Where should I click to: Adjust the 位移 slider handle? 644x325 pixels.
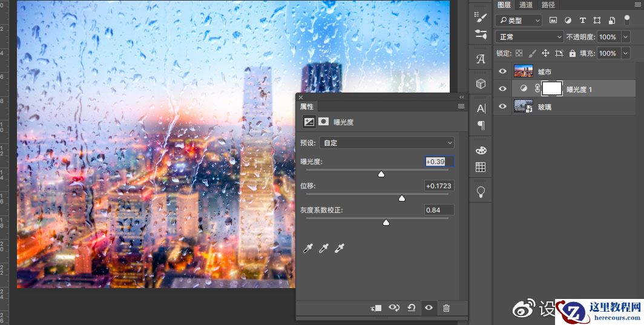(x=402, y=199)
